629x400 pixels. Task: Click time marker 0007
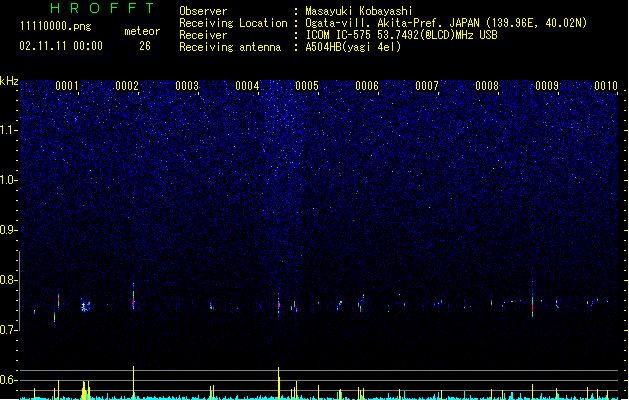(427, 86)
